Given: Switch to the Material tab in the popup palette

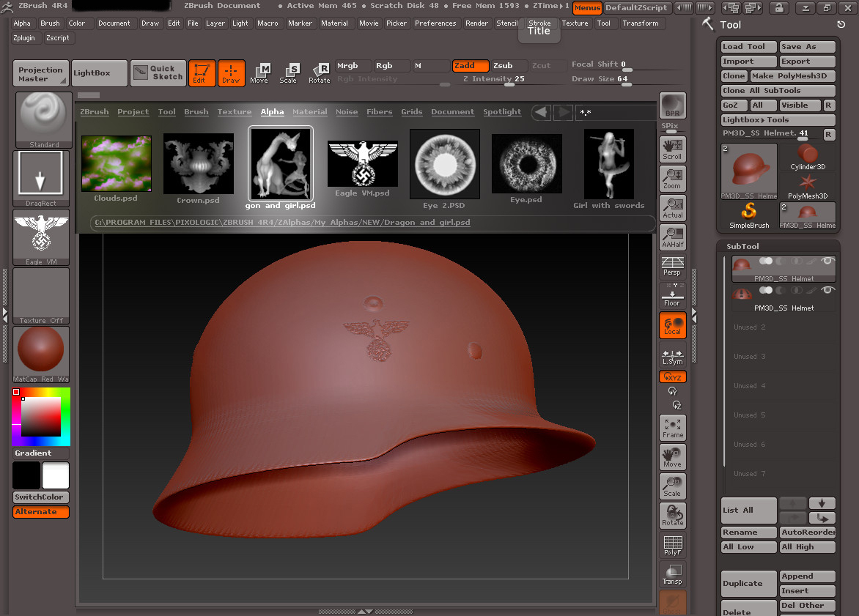Looking at the screenshot, I should (x=309, y=111).
